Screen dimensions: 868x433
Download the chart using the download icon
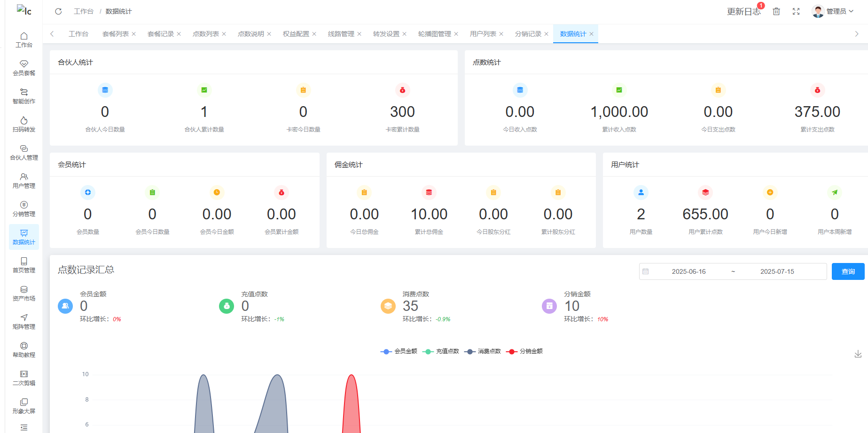click(x=858, y=354)
